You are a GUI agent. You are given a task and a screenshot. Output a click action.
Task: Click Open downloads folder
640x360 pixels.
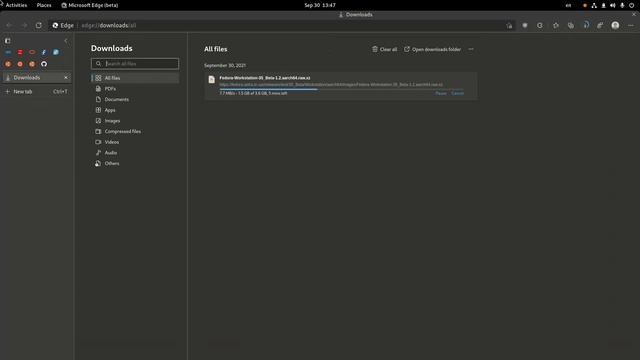(x=432, y=49)
